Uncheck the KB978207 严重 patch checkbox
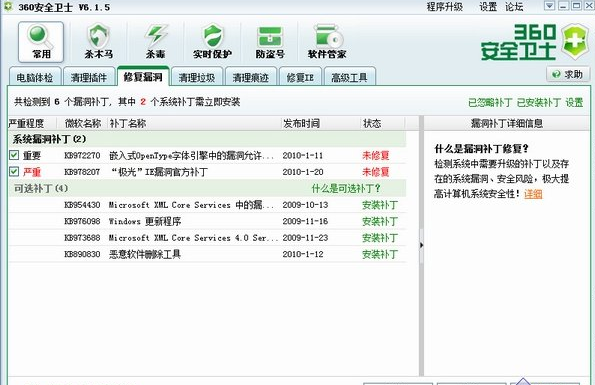595x385 pixels. tap(14, 171)
